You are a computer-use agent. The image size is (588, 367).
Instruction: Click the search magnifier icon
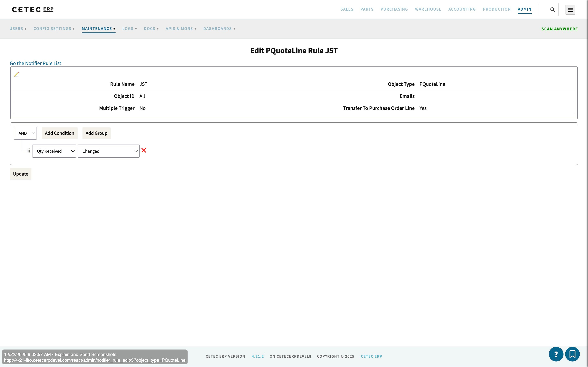(552, 10)
